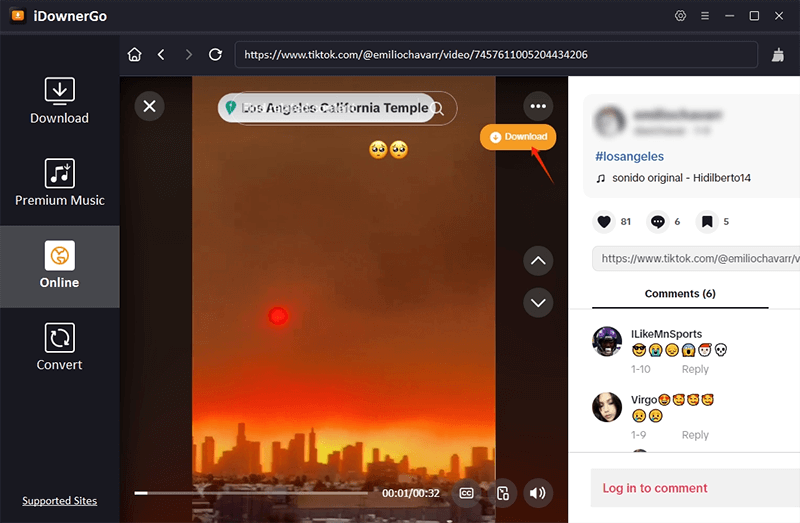The image size is (800, 523).
Task: Switch to the Comments (6) tab
Action: coord(680,294)
